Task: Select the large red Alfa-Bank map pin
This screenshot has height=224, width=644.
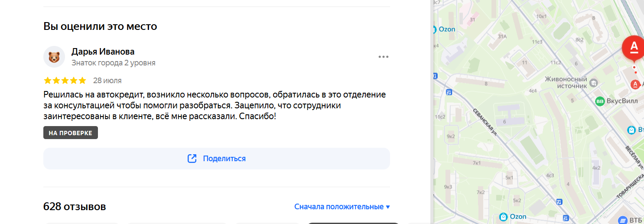Action: (634, 47)
